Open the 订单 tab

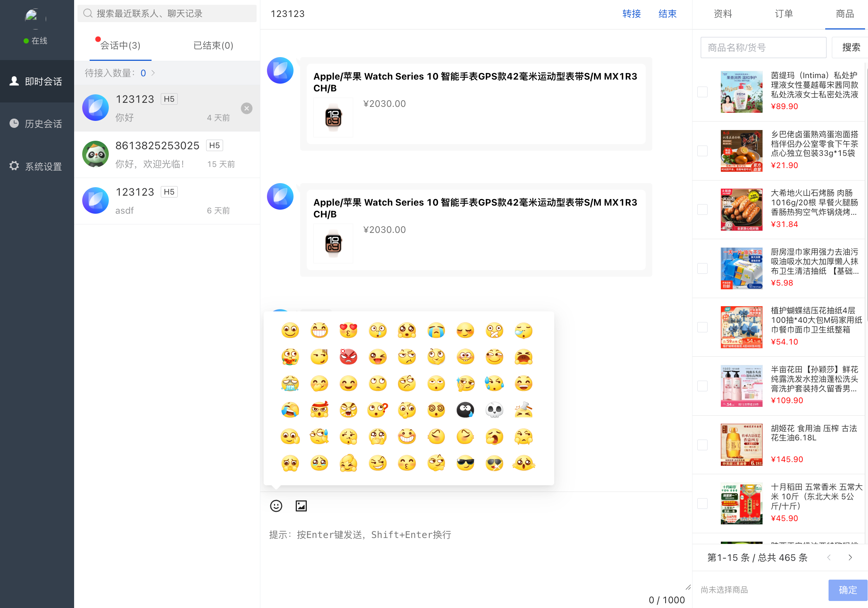click(x=784, y=14)
